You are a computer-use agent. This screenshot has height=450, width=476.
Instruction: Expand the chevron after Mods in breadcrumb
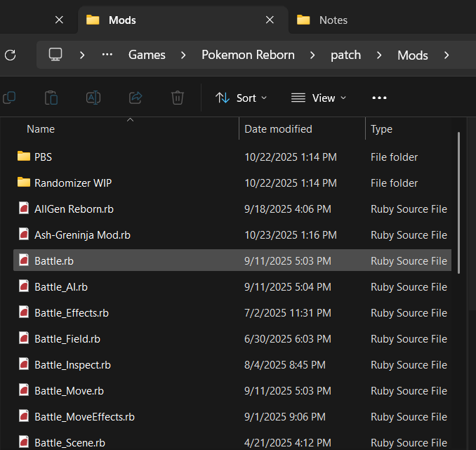pyautogui.click(x=445, y=55)
